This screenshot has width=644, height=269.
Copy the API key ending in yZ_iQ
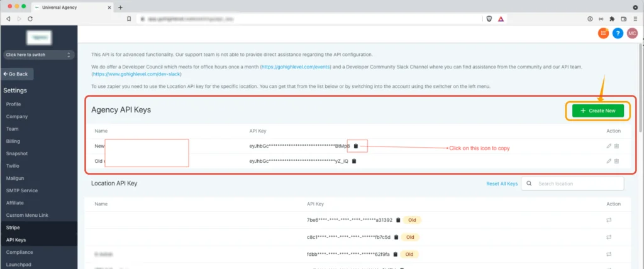pyautogui.click(x=354, y=161)
